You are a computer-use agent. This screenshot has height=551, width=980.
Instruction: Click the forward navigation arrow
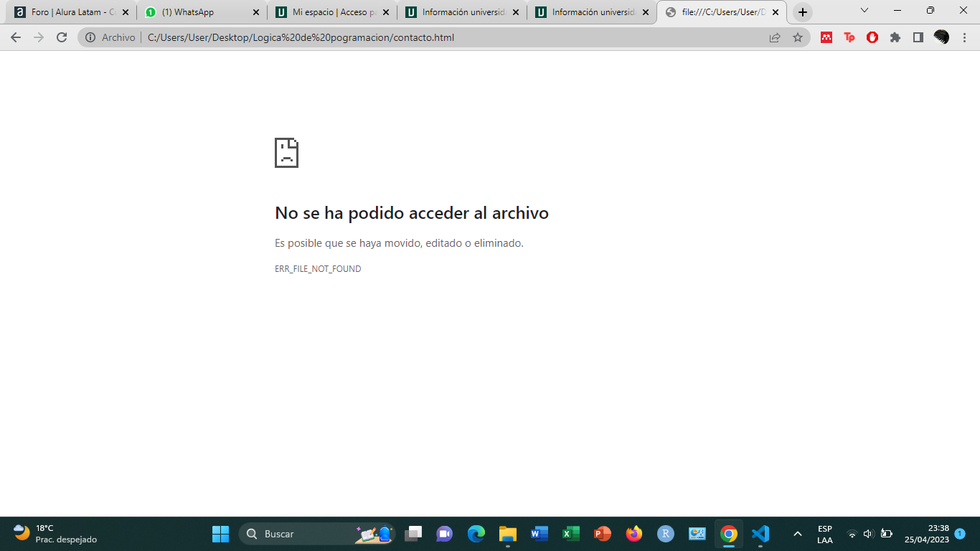point(39,37)
